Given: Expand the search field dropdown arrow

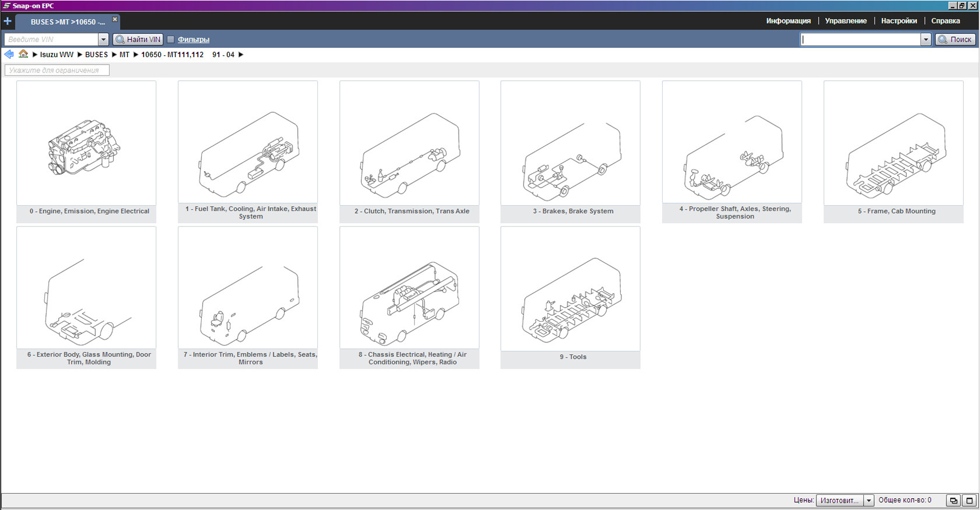Looking at the screenshot, I should click(926, 39).
